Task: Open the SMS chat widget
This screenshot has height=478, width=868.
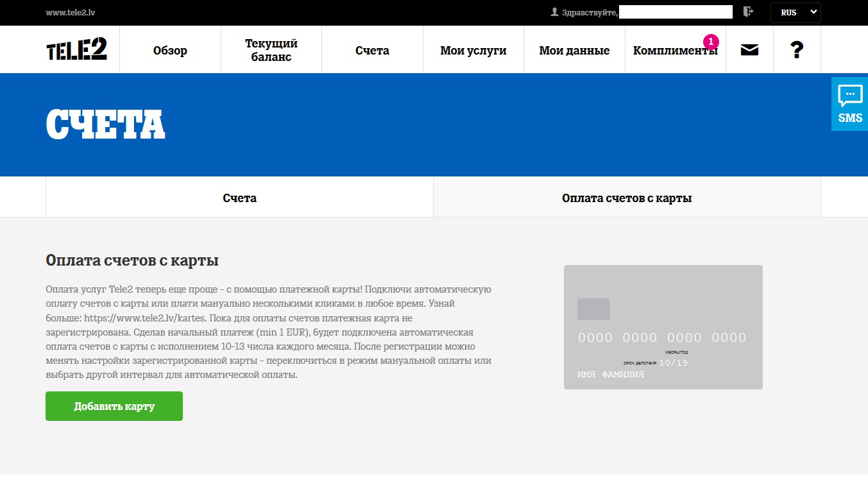Action: pos(850,104)
